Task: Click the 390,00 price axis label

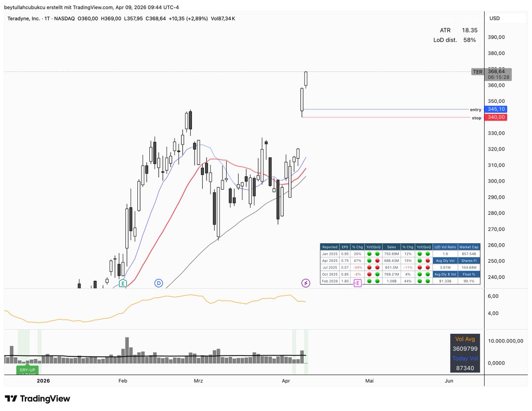Action: (x=496, y=37)
